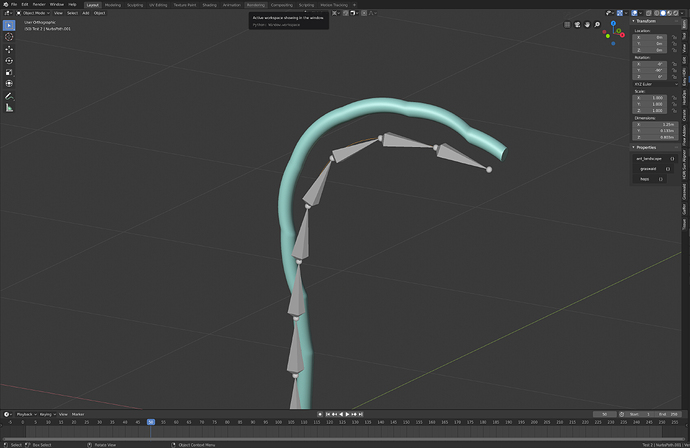This screenshot has height=448, width=690.
Task: Click the End frame field
Action: [x=669, y=414]
